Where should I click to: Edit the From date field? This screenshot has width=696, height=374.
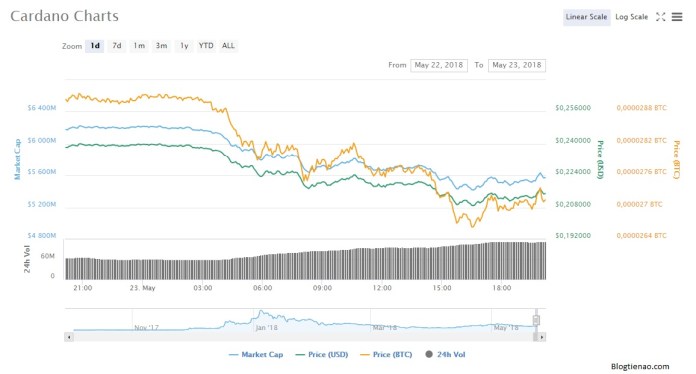click(439, 65)
